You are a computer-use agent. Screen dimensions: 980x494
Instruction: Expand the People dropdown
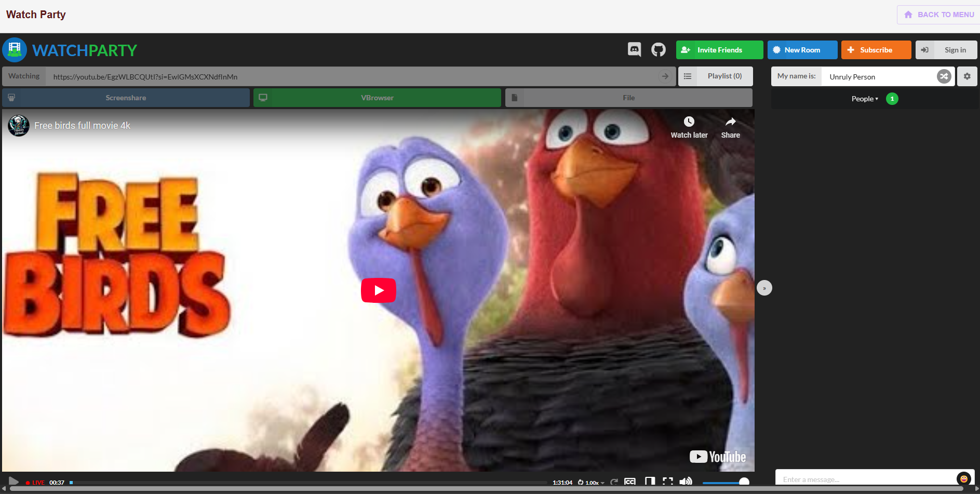coord(865,99)
